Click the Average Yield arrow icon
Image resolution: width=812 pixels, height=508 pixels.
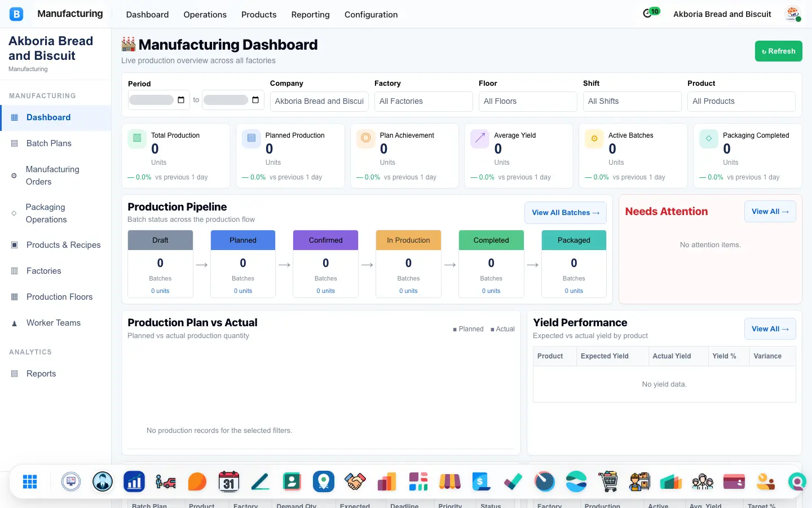(x=480, y=138)
